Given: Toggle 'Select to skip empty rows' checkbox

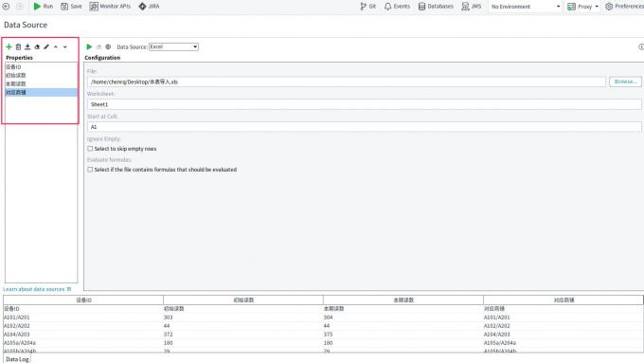Looking at the screenshot, I should click(x=90, y=149).
